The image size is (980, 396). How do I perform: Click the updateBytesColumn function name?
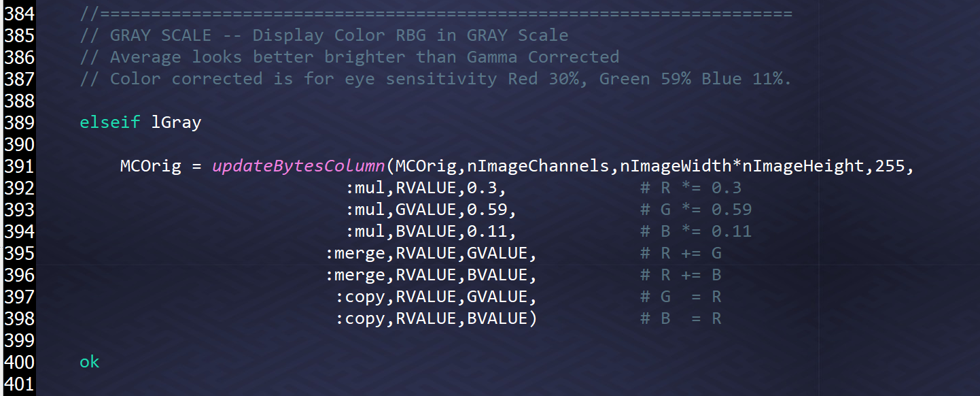tap(298, 166)
